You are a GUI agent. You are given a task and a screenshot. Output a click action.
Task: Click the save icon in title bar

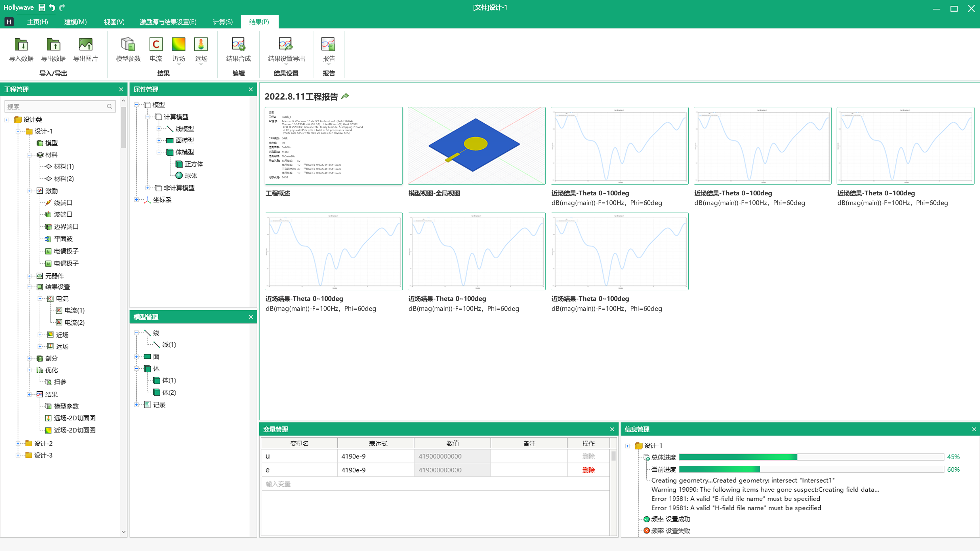(42, 7)
